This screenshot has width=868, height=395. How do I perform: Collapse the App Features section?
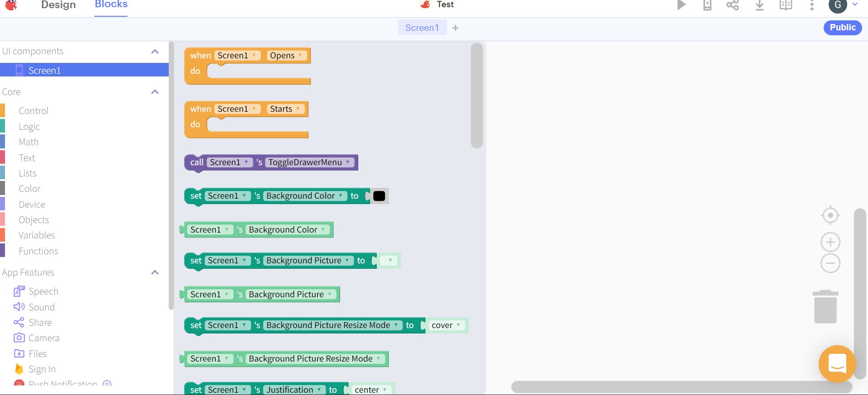coord(155,272)
